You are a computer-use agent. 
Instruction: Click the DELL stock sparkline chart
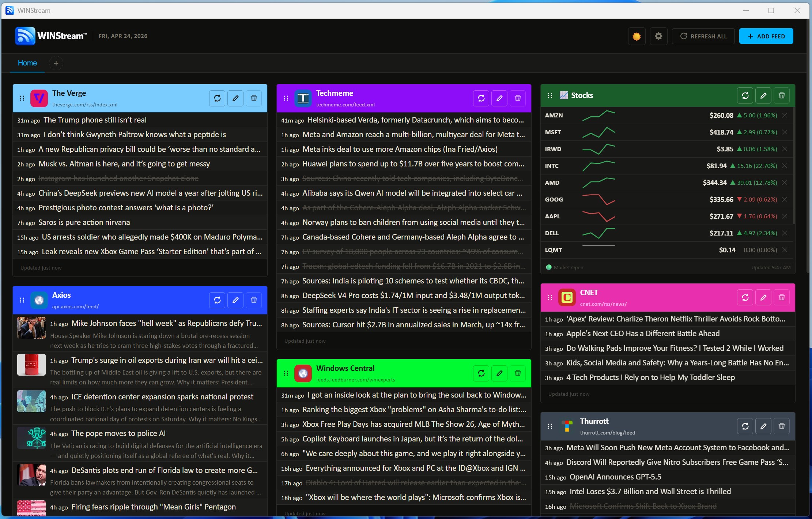coord(598,233)
